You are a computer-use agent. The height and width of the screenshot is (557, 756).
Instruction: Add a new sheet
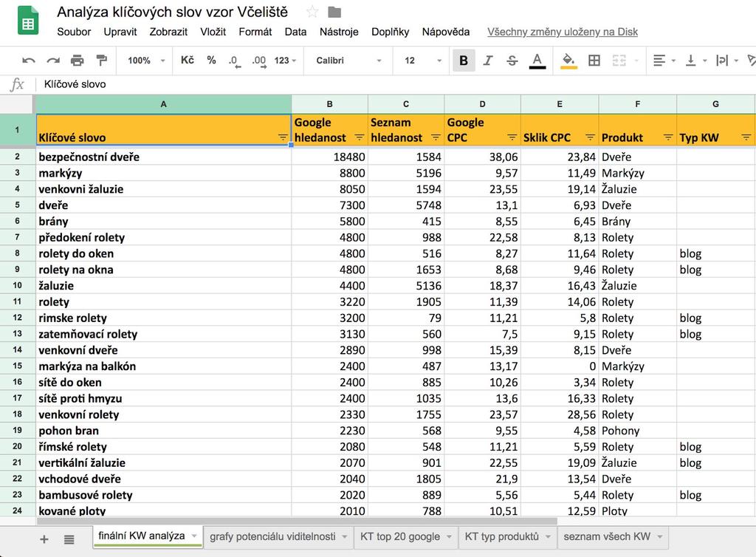[x=44, y=539]
